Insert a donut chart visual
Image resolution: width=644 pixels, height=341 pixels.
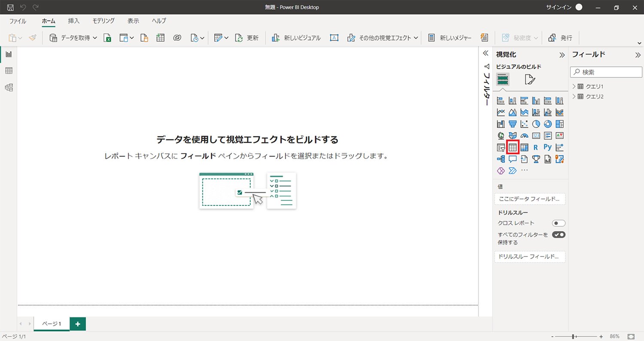pyautogui.click(x=547, y=124)
